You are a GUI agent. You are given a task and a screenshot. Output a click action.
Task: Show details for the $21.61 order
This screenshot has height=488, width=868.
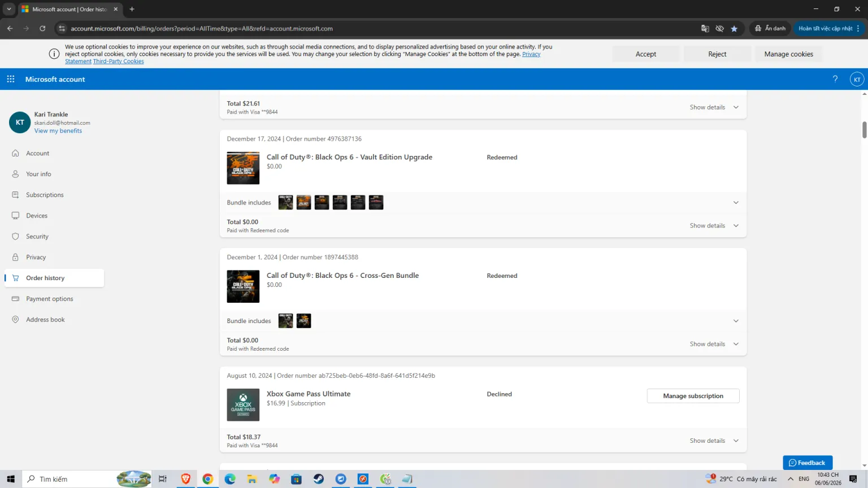714,107
